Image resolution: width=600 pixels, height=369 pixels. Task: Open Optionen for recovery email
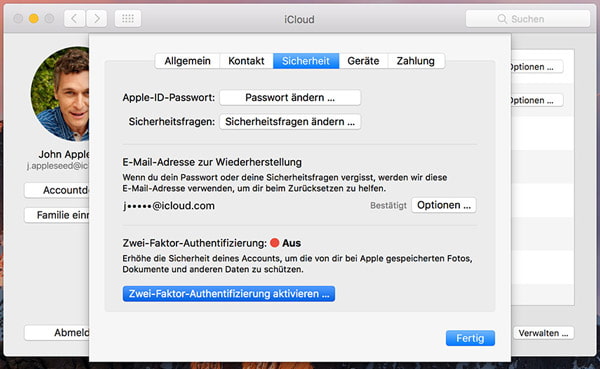pos(444,205)
